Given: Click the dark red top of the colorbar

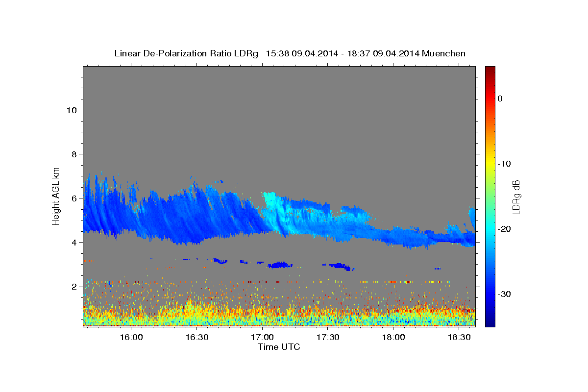Looking at the screenshot, I should (490, 70).
